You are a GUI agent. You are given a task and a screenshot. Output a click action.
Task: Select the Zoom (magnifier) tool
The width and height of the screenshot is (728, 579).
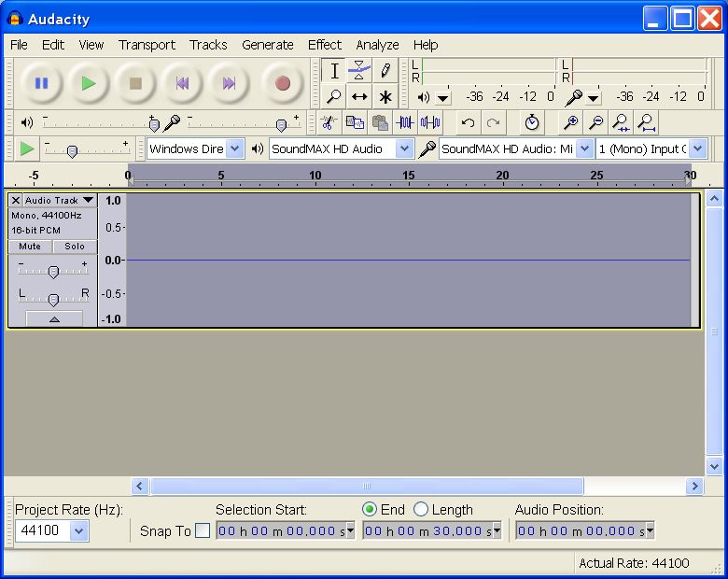[x=334, y=96]
